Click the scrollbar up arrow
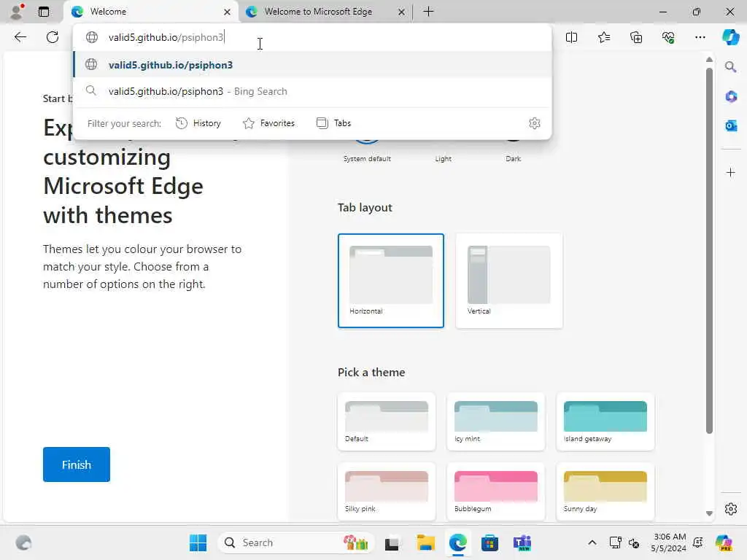The height and width of the screenshot is (560, 747). point(709,60)
